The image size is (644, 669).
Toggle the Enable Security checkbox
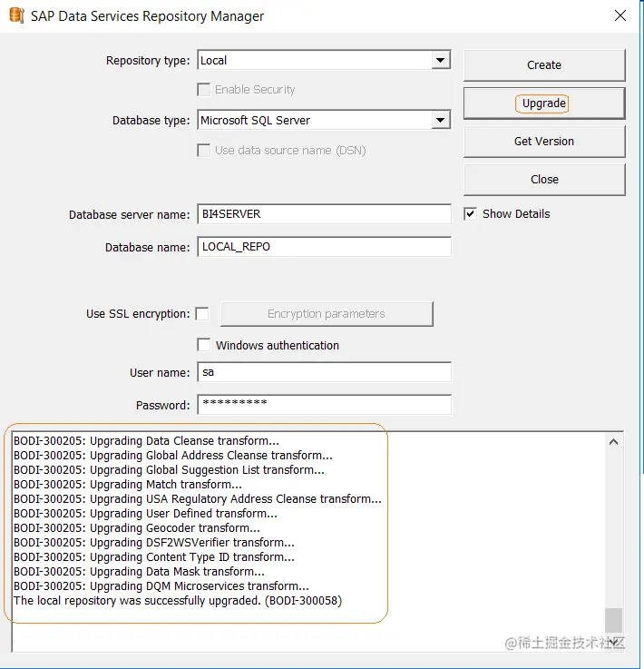point(204,90)
